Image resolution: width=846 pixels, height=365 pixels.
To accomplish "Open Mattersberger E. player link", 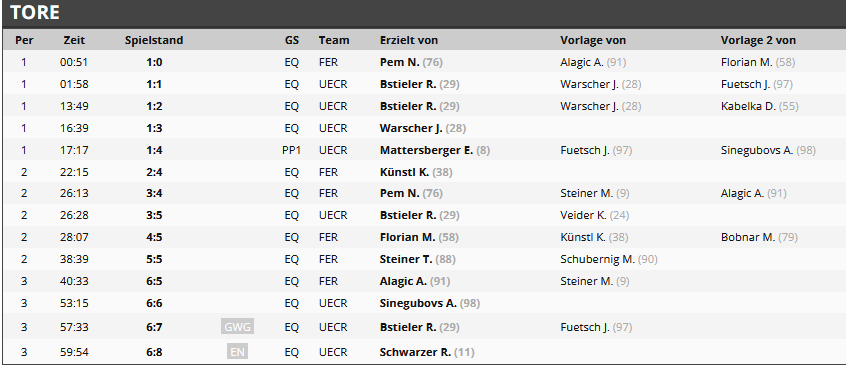I will 426,150.
